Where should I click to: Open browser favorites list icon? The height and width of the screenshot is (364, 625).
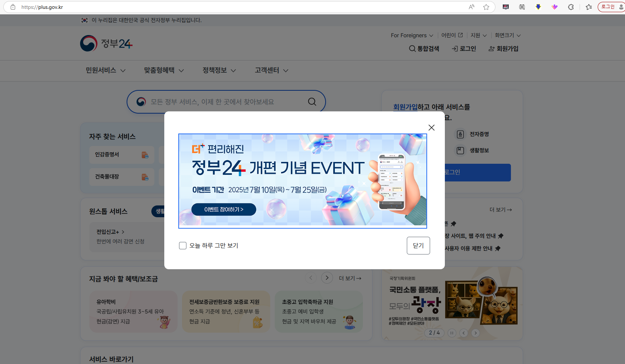click(x=589, y=7)
